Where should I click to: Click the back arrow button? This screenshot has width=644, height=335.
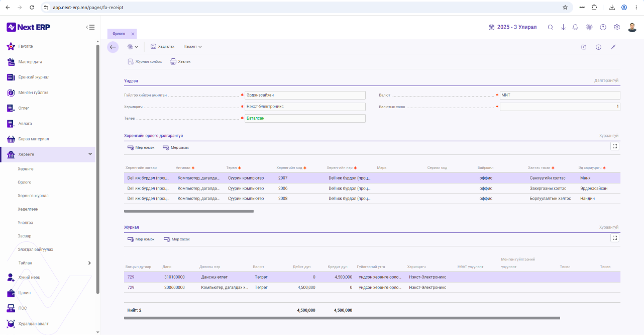tap(113, 47)
